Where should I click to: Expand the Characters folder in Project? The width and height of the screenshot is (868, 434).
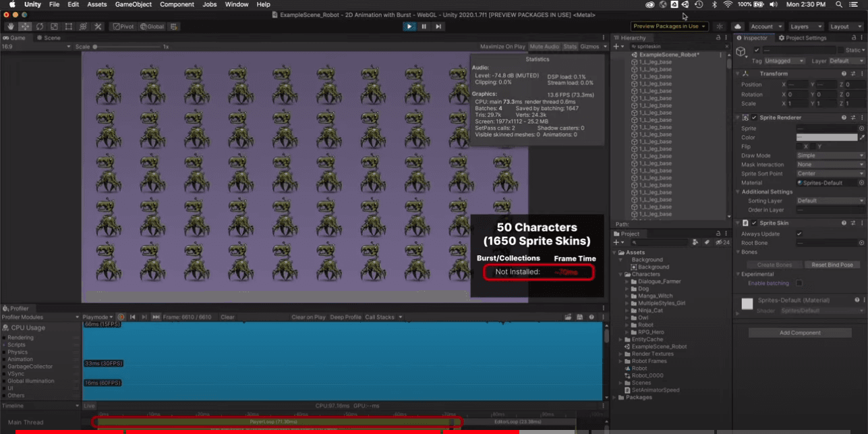click(622, 274)
